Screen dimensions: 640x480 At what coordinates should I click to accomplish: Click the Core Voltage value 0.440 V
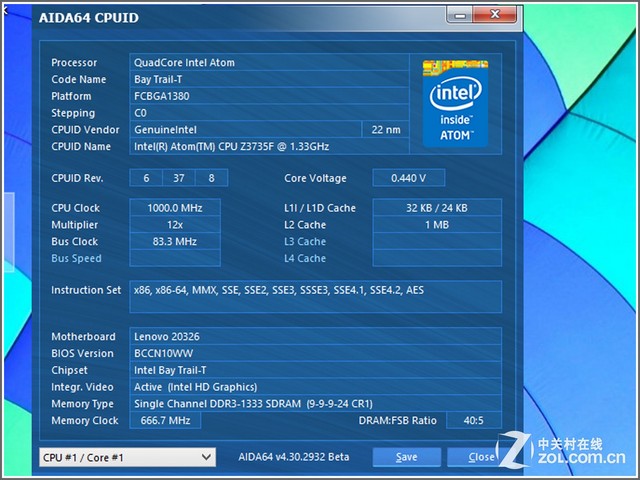point(409,178)
